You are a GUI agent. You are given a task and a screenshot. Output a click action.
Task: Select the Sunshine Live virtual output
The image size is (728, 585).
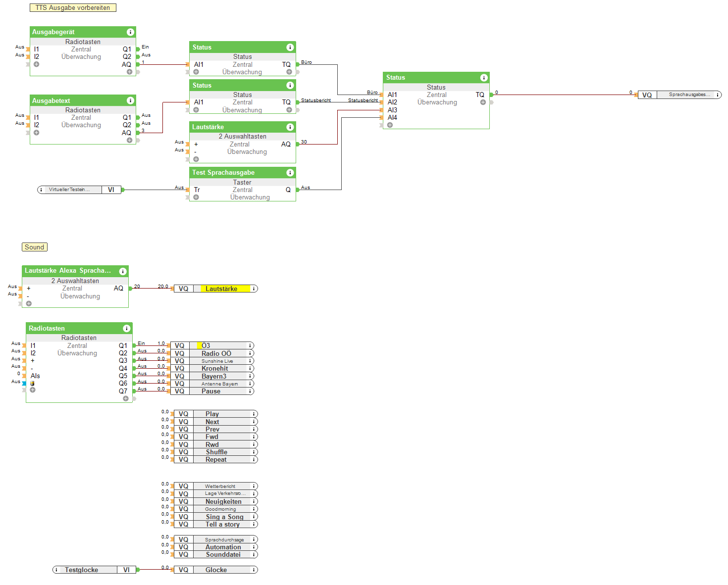[212, 361]
